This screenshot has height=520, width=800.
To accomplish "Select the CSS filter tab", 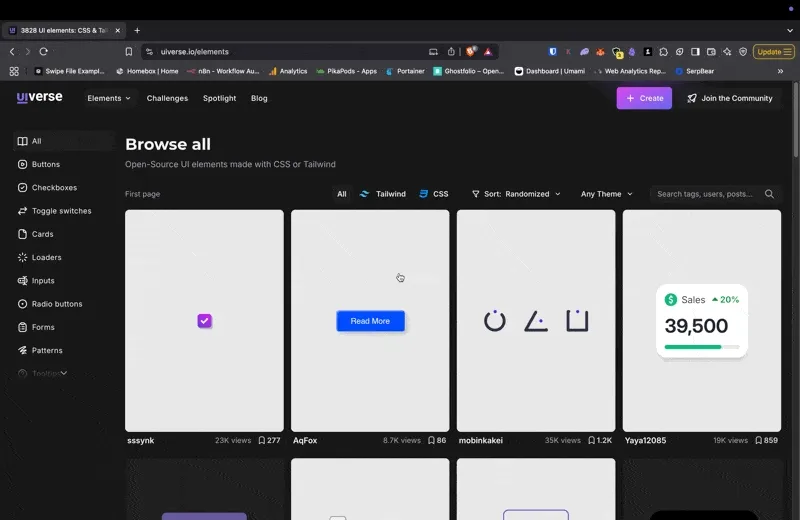I will click(x=434, y=194).
